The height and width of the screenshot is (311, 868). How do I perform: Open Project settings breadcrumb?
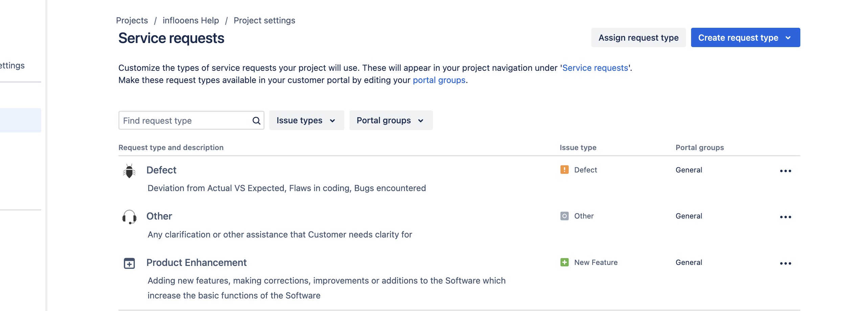coord(265,20)
